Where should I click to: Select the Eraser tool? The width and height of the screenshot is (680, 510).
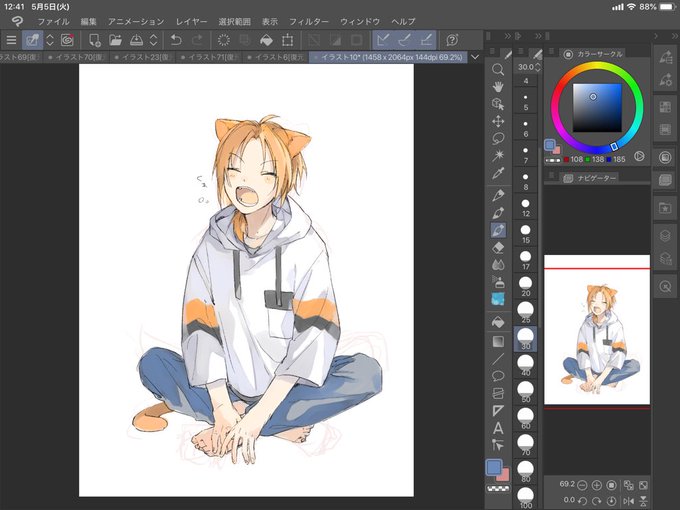498,248
